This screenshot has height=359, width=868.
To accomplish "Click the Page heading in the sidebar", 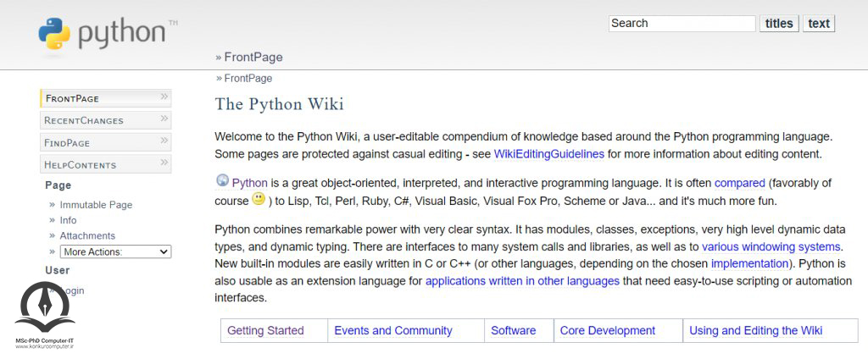I will point(58,185).
